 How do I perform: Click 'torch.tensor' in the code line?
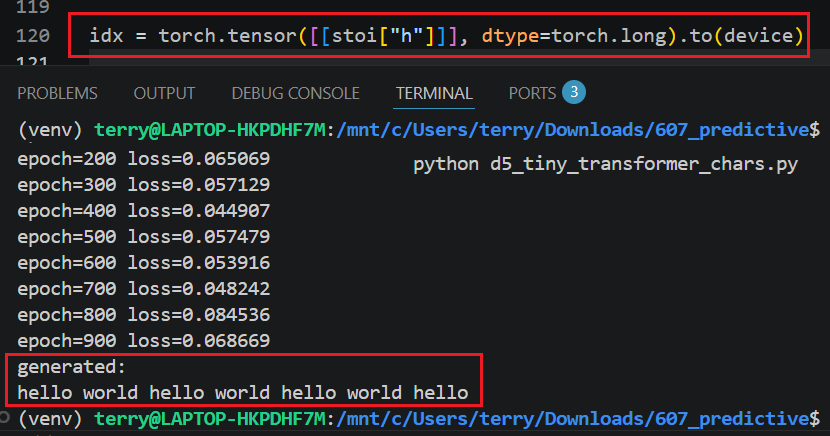coord(228,36)
